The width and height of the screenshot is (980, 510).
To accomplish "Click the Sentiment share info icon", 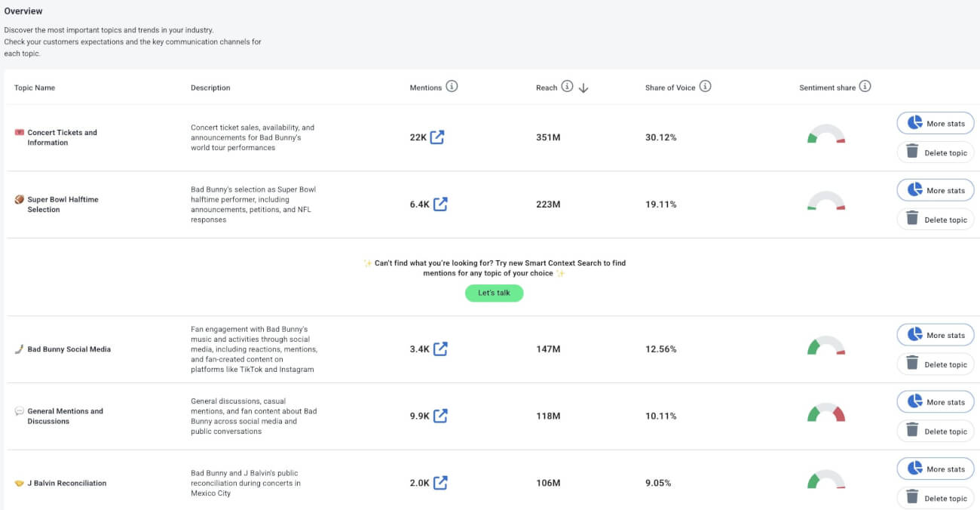I will (x=865, y=86).
